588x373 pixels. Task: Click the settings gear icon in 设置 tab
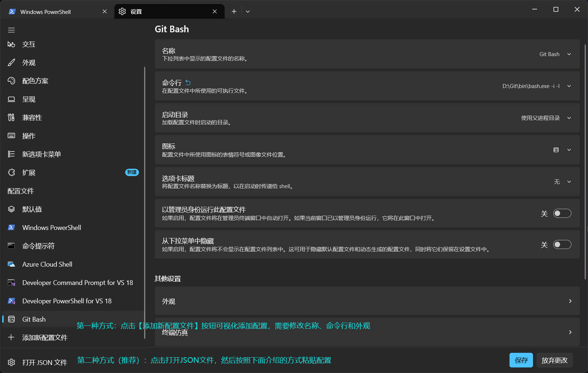(123, 12)
